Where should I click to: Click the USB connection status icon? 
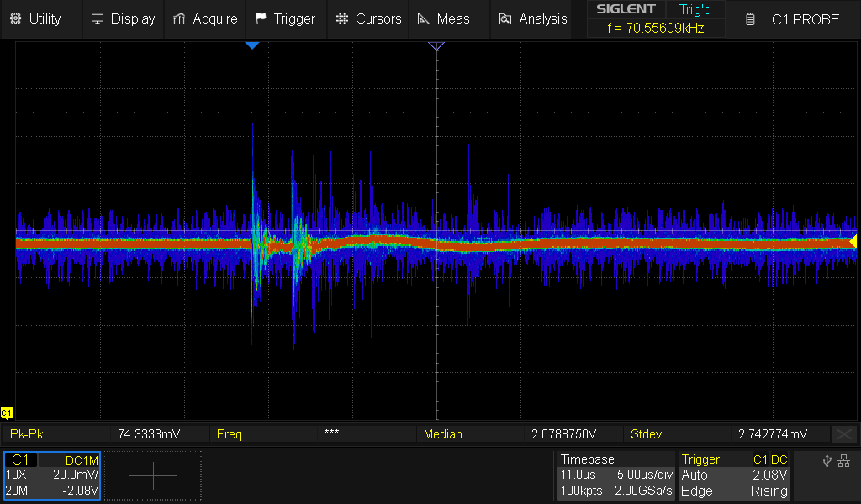tap(827, 460)
